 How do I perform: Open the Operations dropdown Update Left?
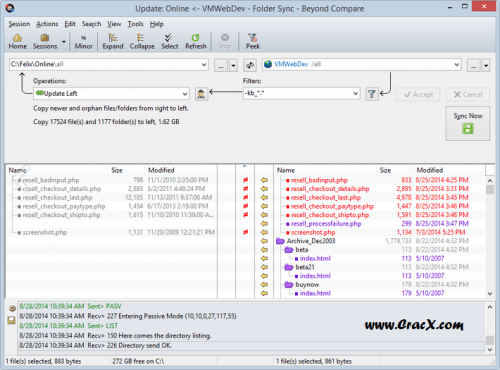(x=111, y=94)
